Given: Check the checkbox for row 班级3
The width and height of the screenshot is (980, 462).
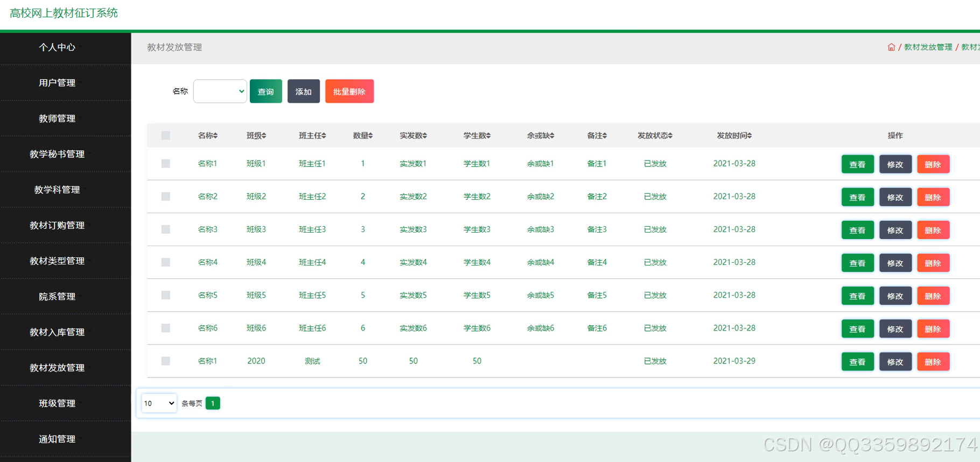Looking at the screenshot, I should (x=166, y=229).
